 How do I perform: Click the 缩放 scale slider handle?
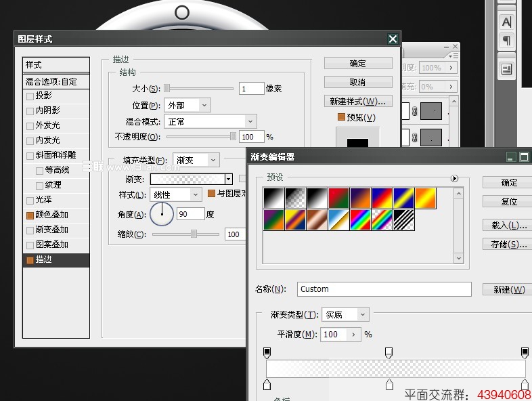click(x=194, y=234)
